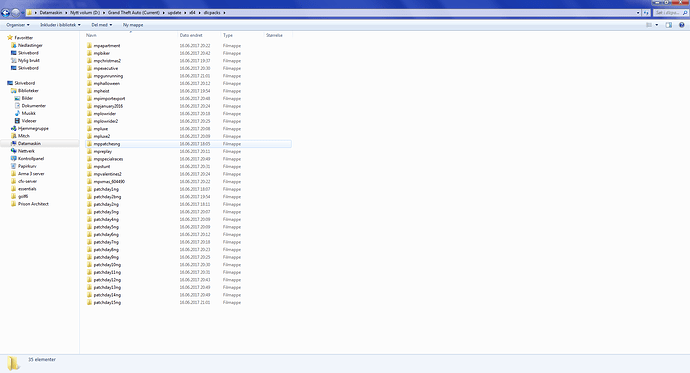Screen dimensions: 690x373
Task: Expand the Inkluder i bibliotek dropdown
Action: click(x=60, y=25)
